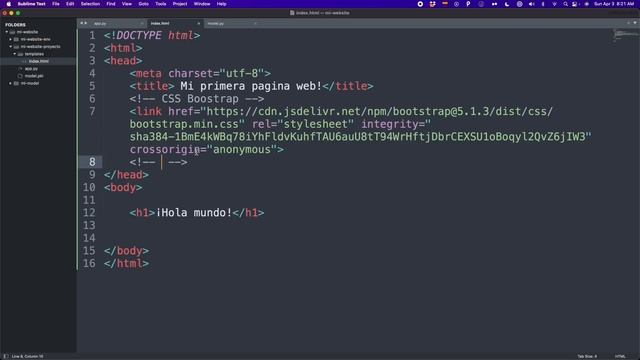This screenshot has height=360, width=640.
Task: Click the DOCTYPE html declaration
Action: coord(152,36)
